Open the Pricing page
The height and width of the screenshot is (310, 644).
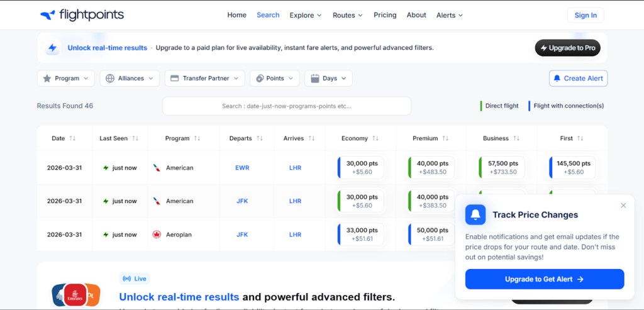coord(385,15)
